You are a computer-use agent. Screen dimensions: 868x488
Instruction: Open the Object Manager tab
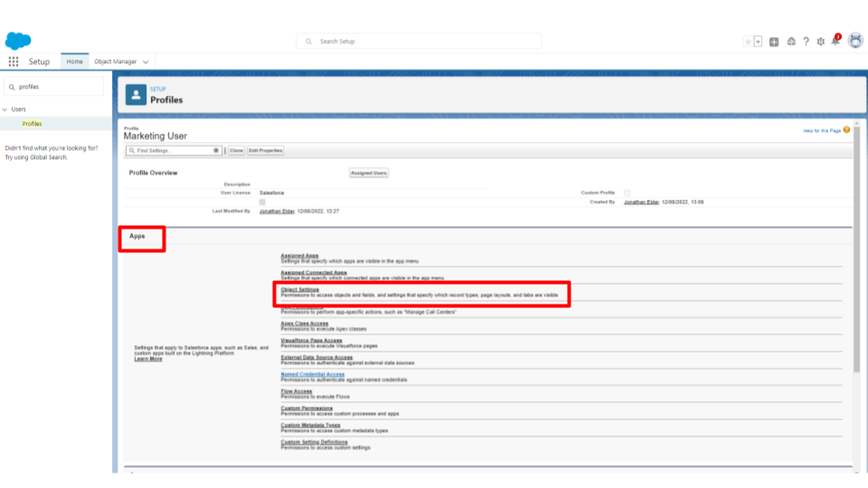(x=115, y=61)
